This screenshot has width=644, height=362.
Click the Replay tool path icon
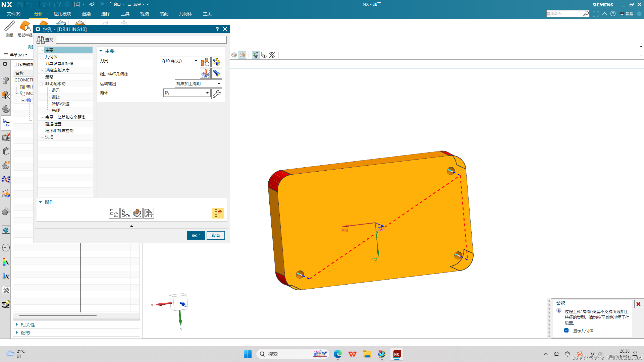click(126, 213)
